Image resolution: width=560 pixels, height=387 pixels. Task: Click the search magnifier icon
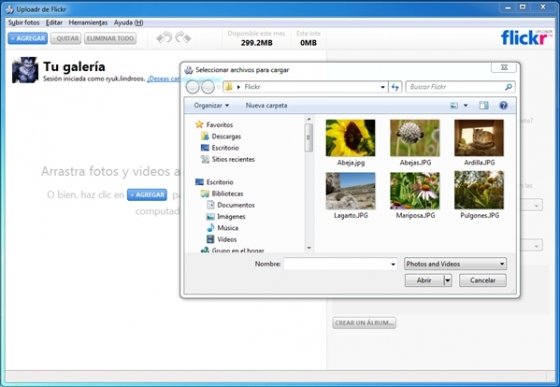tap(508, 87)
